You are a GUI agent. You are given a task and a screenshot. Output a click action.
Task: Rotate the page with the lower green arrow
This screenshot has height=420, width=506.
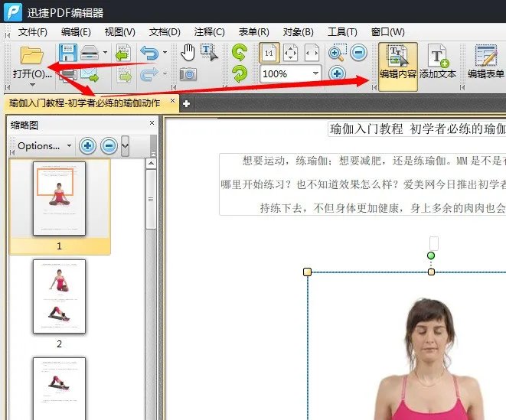coord(240,74)
